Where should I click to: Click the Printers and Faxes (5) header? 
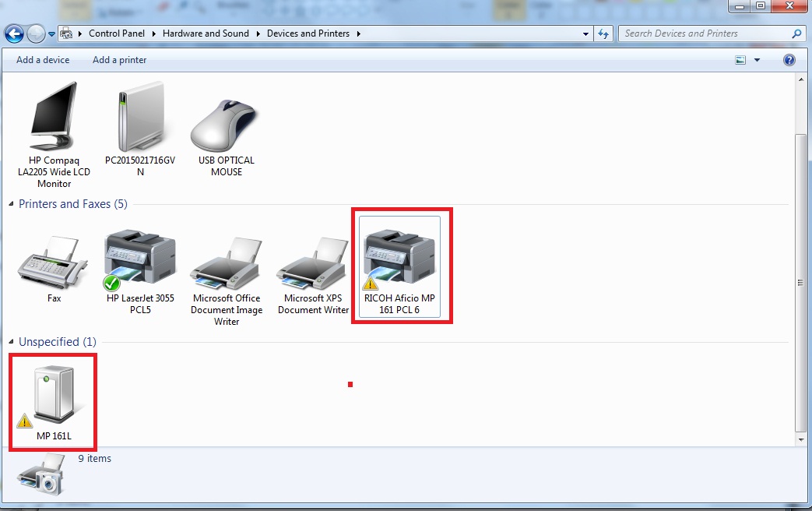click(73, 203)
